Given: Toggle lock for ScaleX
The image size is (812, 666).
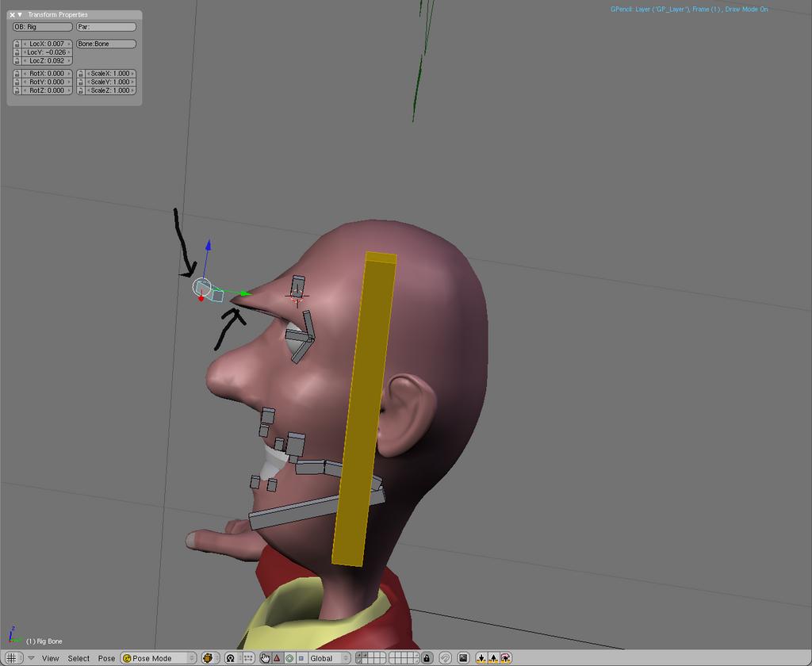Looking at the screenshot, I should [x=81, y=74].
